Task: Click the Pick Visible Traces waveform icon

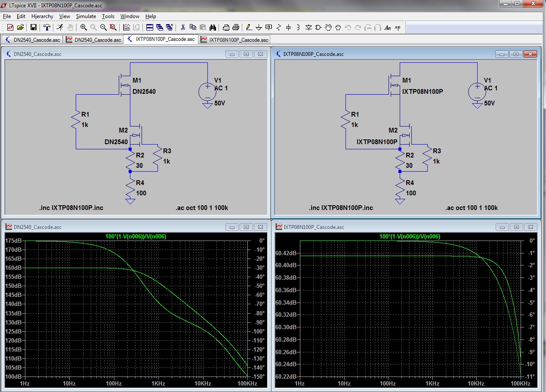Action: pos(126,27)
